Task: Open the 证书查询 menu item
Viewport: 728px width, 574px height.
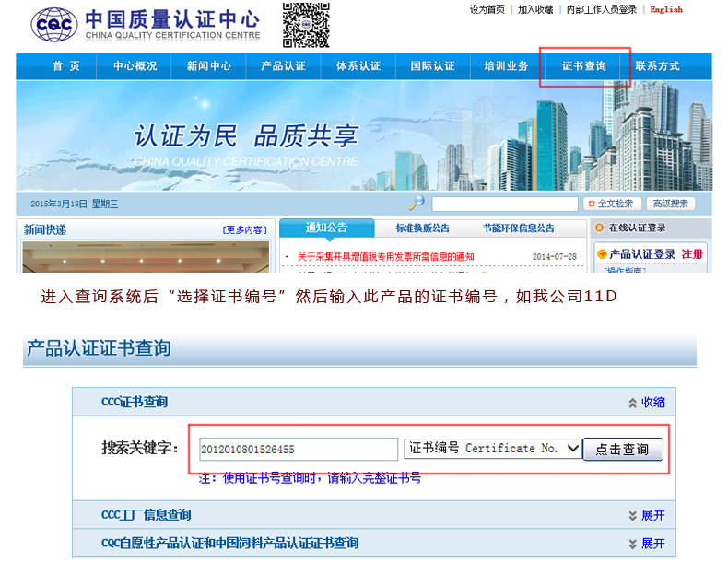Action: pos(584,66)
